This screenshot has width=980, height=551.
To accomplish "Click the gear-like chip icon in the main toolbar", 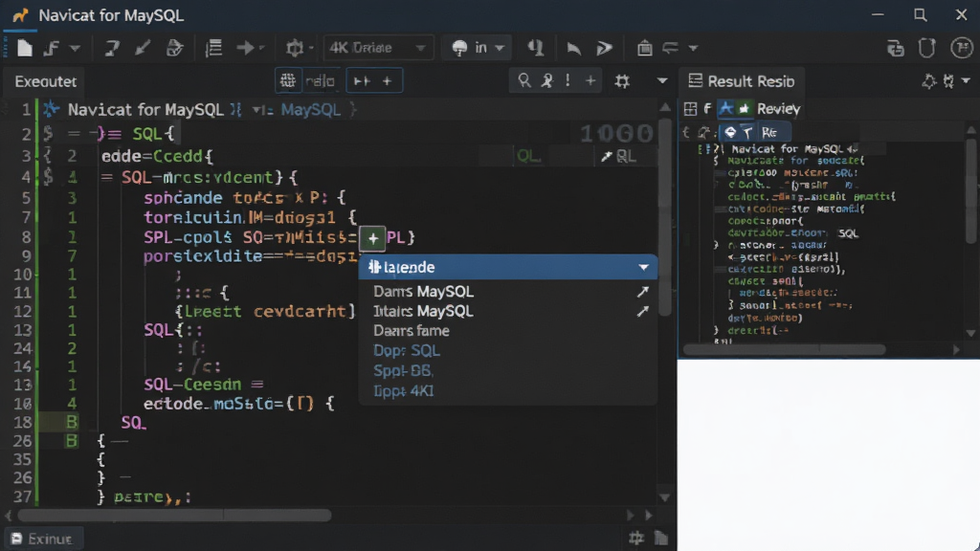I will coord(295,48).
